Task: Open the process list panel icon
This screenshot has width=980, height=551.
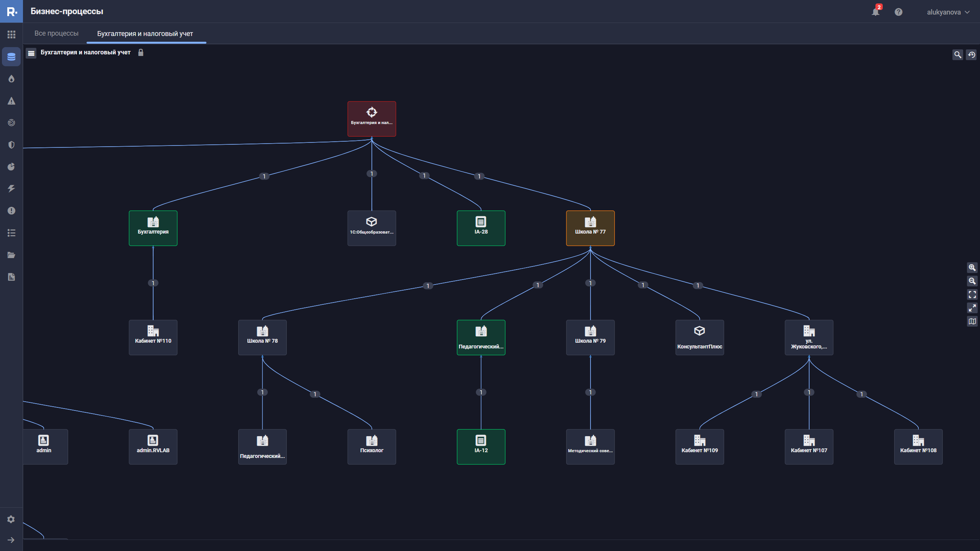Action: click(x=31, y=53)
